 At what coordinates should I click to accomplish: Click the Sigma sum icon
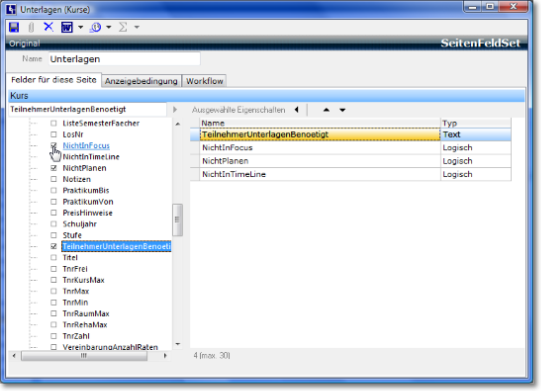pyautogui.click(x=123, y=27)
